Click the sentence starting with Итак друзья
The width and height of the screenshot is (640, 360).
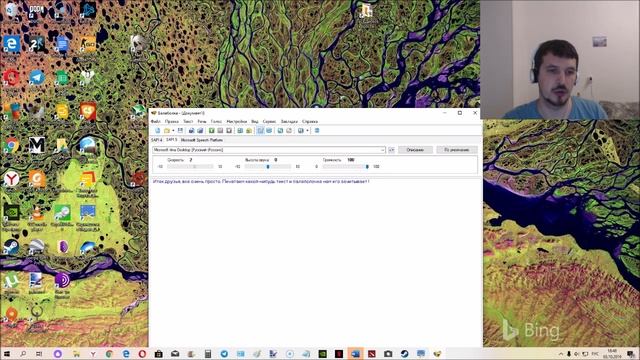(261, 181)
